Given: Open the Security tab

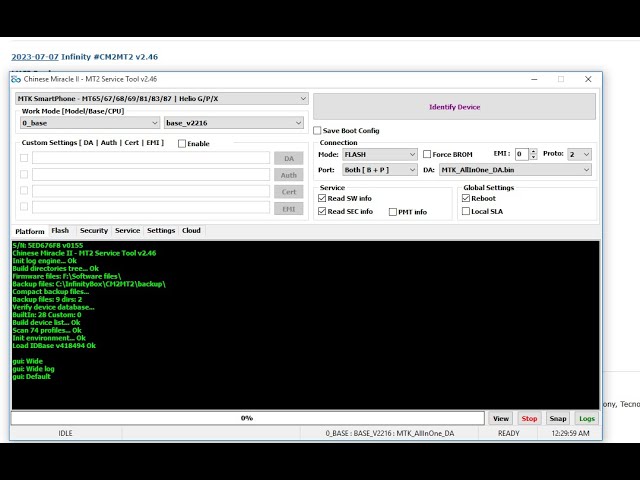Looking at the screenshot, I should (x=94, y=231).
